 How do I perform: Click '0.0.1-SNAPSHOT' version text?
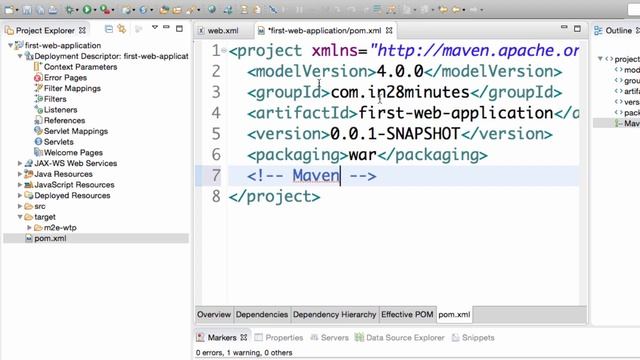(x=395, y=134)
